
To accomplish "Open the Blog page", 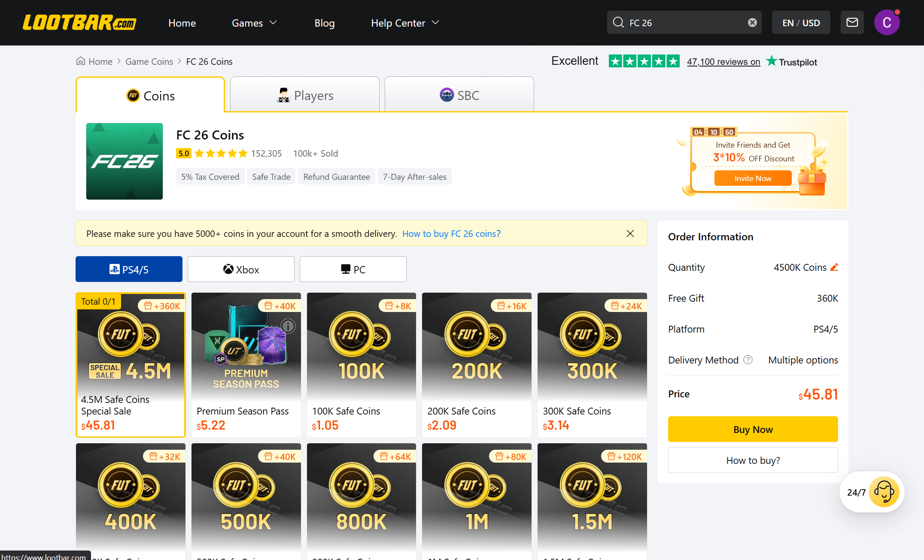I will click(325, 23).
